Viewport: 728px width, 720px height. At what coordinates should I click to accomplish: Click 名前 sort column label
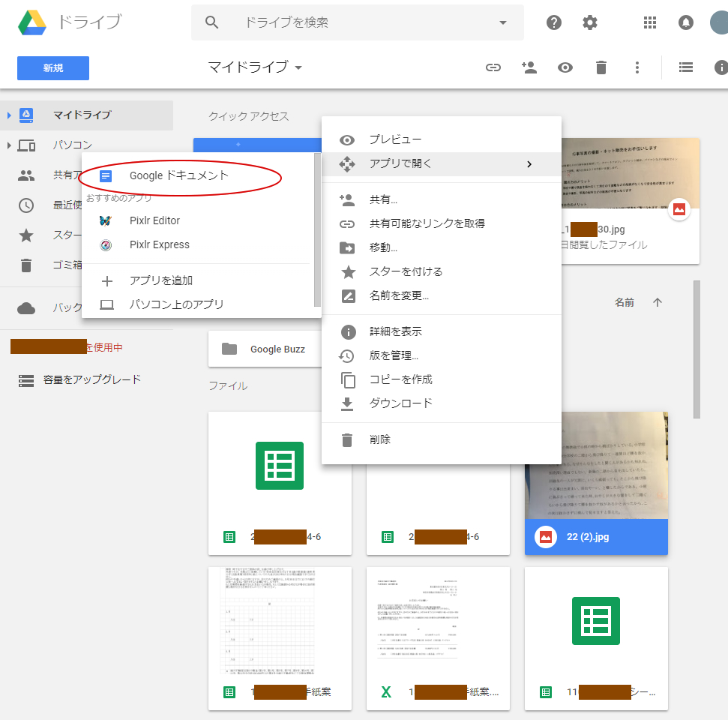(624, 303)
